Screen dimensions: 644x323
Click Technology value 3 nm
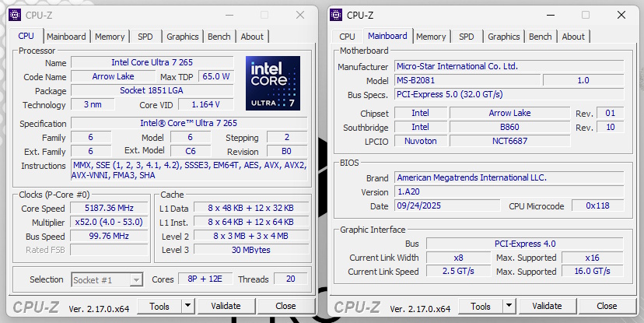[x=93, y=104]
